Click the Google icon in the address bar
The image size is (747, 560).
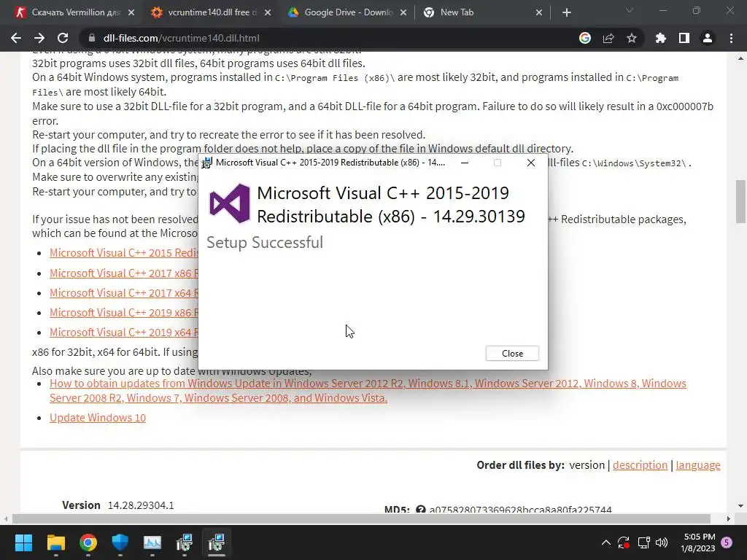585,38
